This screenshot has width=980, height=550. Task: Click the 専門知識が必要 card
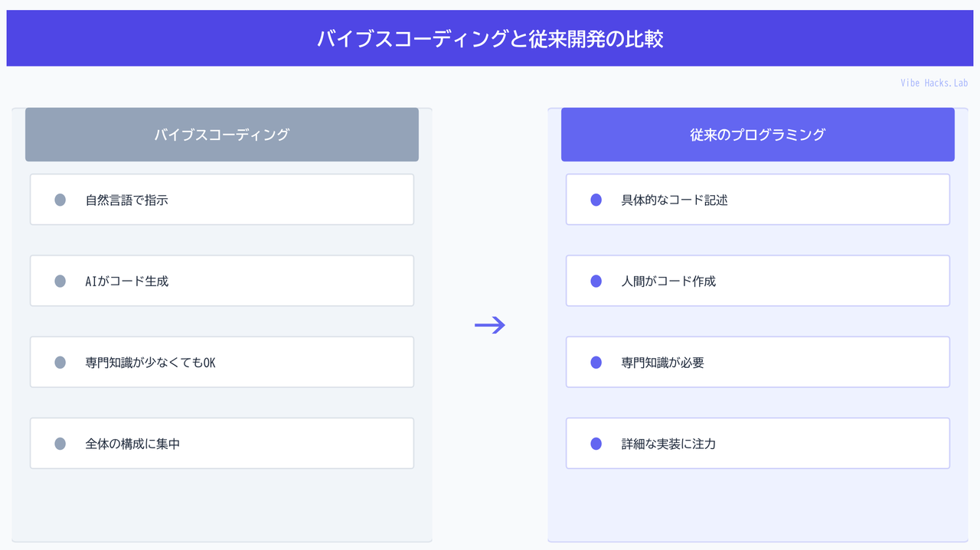(758, 362)
